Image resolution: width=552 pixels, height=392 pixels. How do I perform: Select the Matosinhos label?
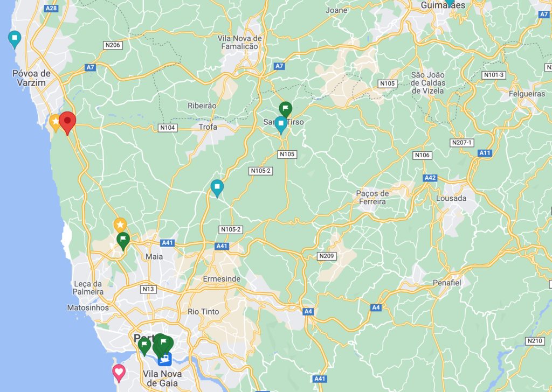point(88,307)
